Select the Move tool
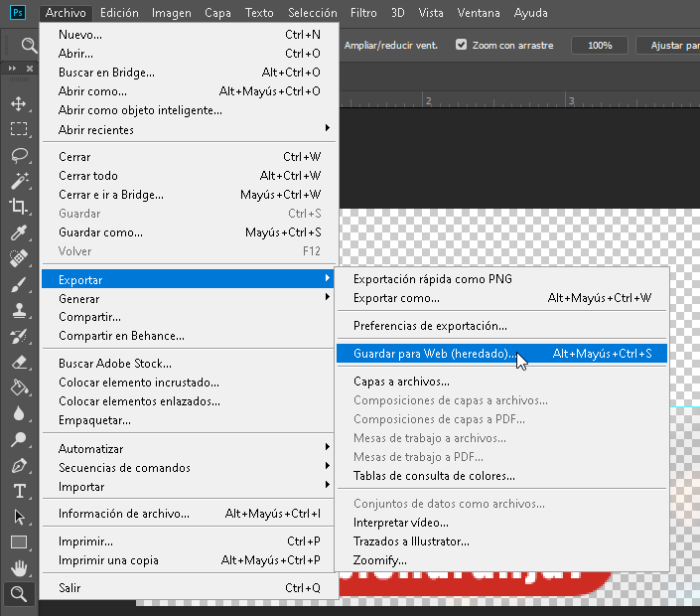The image size is (700, 616). click(x=19, y=103)
